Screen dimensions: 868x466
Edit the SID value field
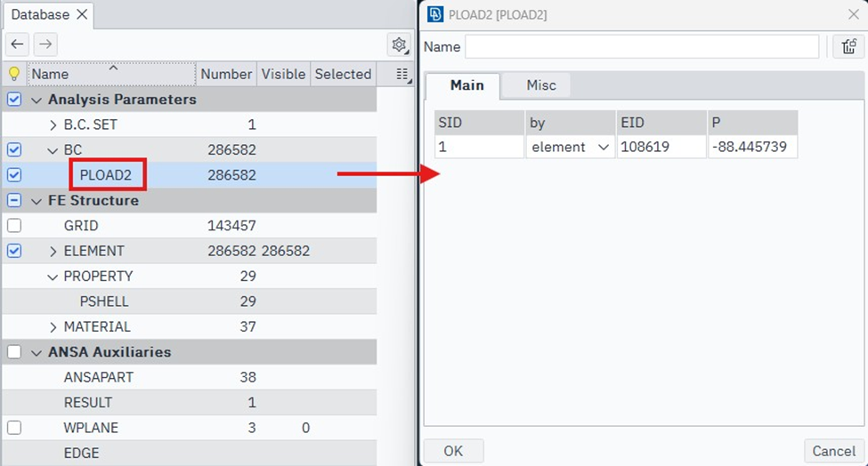coord(479,147)
